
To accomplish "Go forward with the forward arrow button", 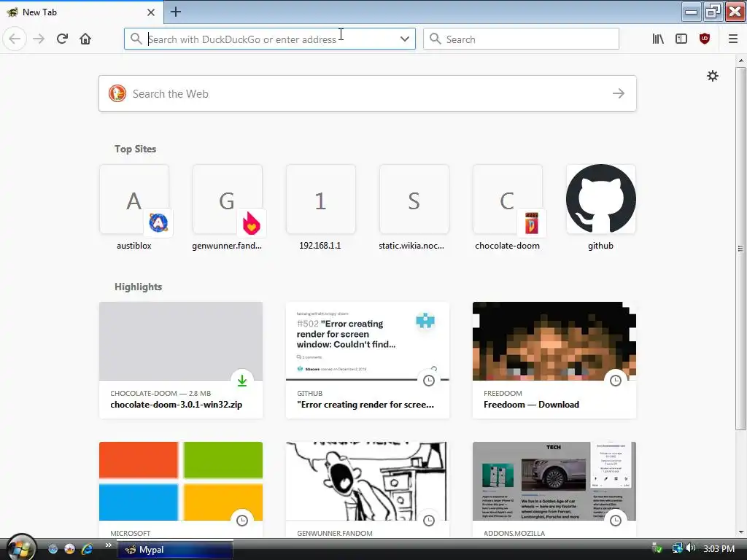I will (x=39, y=39).
